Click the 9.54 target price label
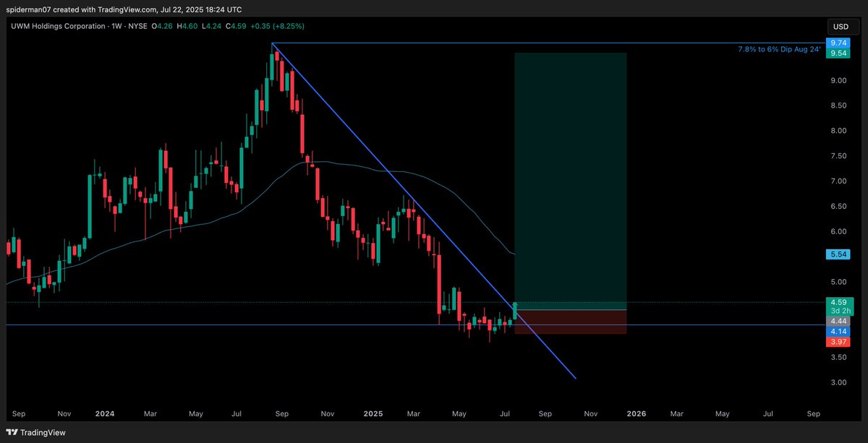The image size is (868, 443). click(x=839, y=53)
